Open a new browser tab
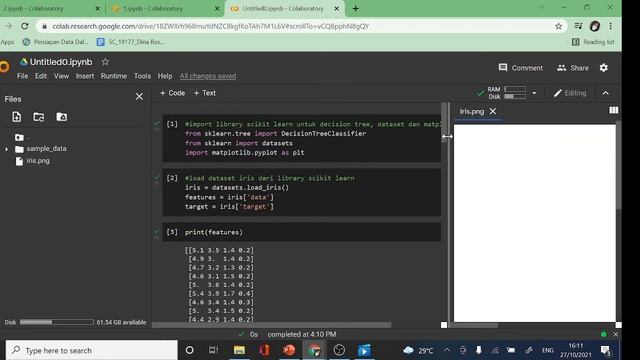 [356, 9]
